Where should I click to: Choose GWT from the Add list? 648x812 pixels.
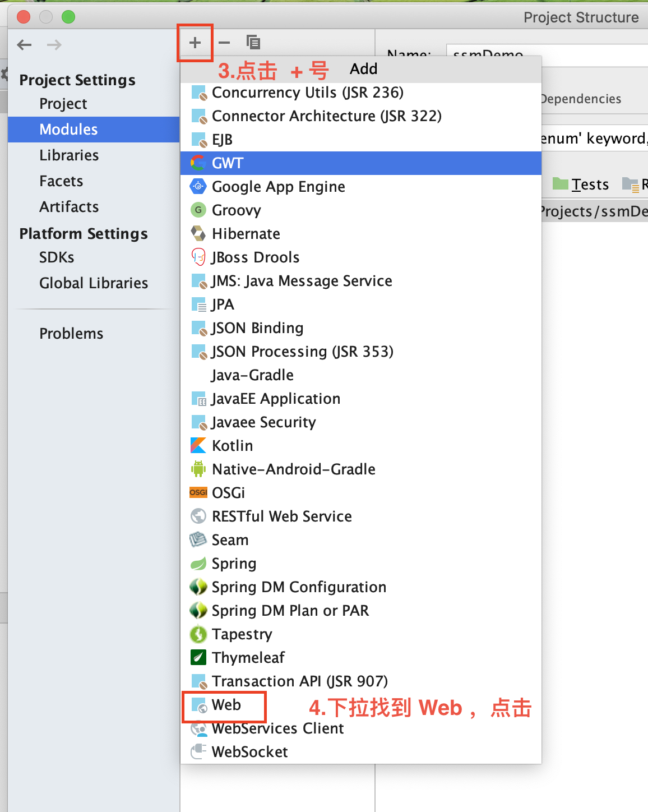(x=361, y=163)
